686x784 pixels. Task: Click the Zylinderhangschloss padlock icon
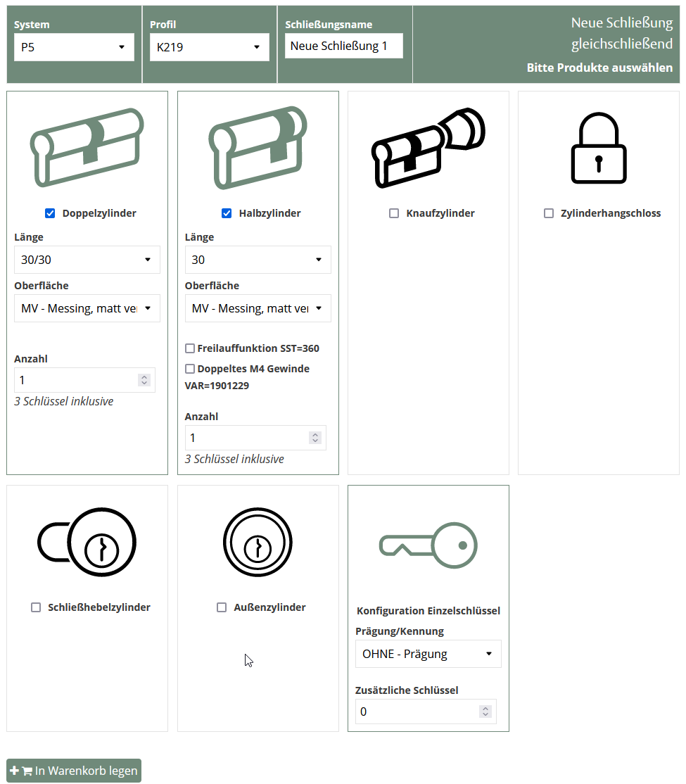tap(598, 148)
